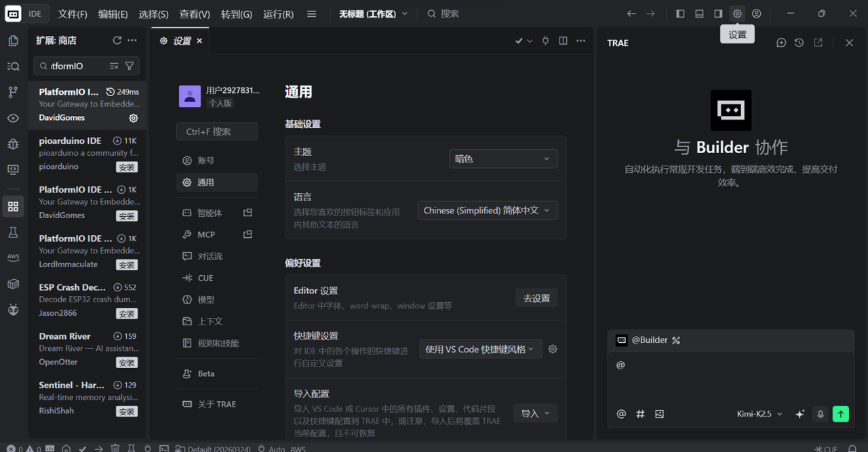Go to 规则和技能 settings section
Screen dimensions: 868x452
pos(217,343)
